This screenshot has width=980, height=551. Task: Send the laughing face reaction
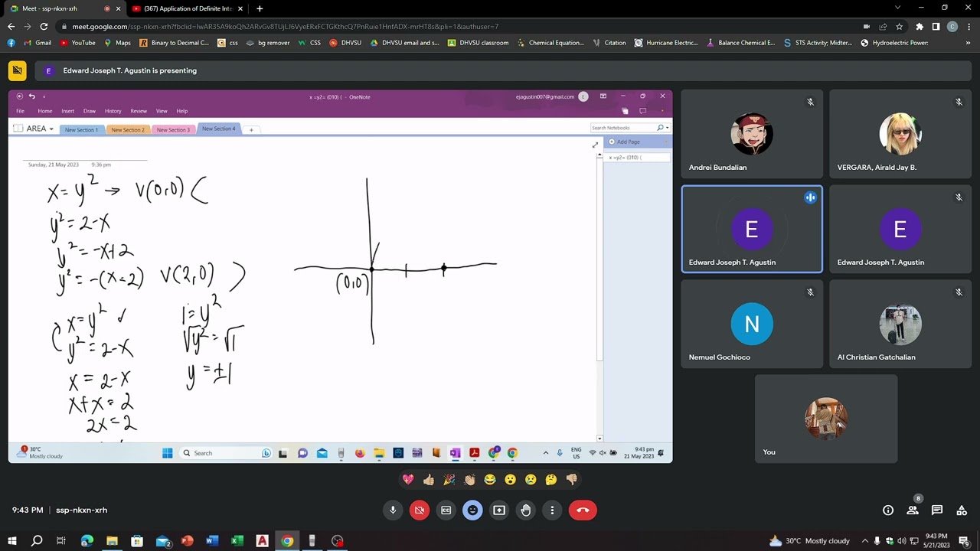490,480
